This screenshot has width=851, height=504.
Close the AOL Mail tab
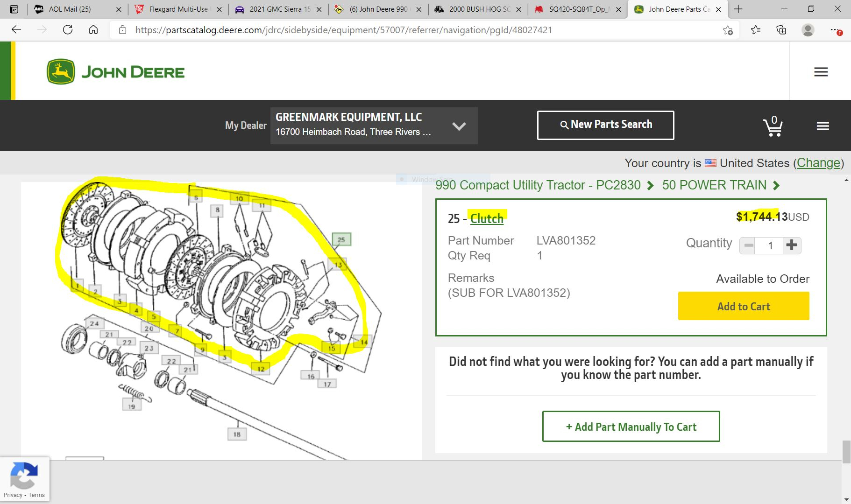(x=119, y=9)
